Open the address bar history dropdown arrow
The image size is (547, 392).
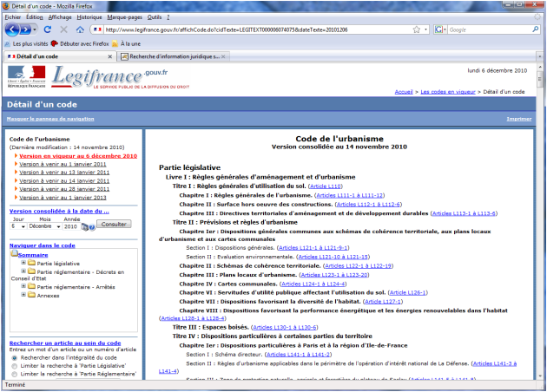click(426, 29)
